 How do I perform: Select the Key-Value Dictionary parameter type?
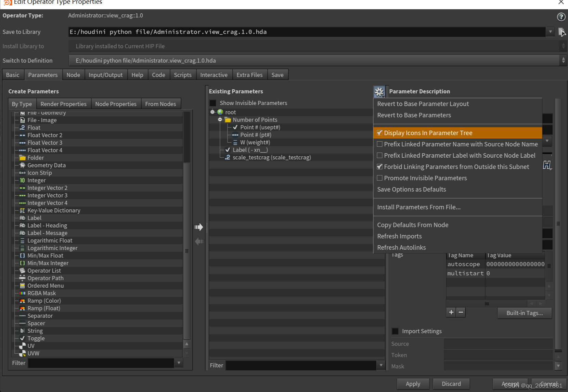tap(54, 210)
